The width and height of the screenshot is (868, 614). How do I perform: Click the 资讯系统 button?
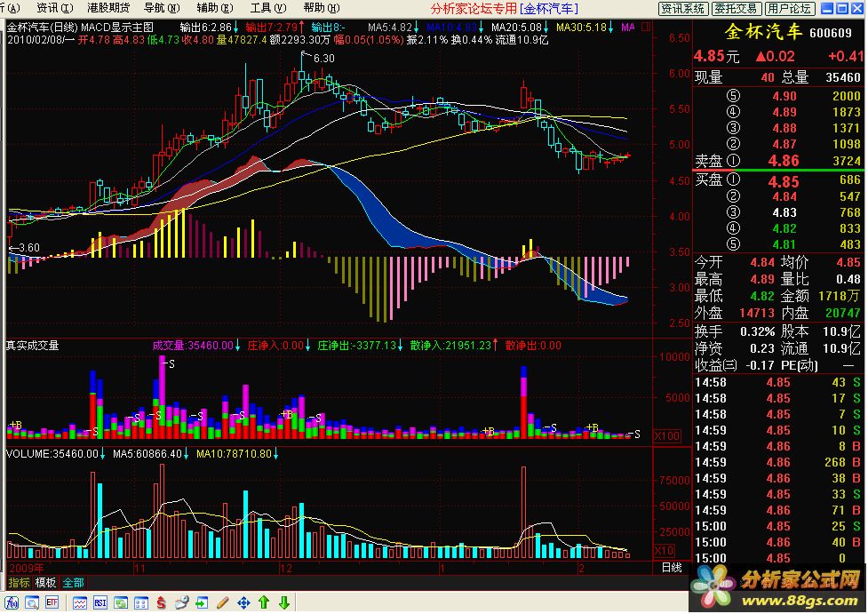tap(682, 8)
